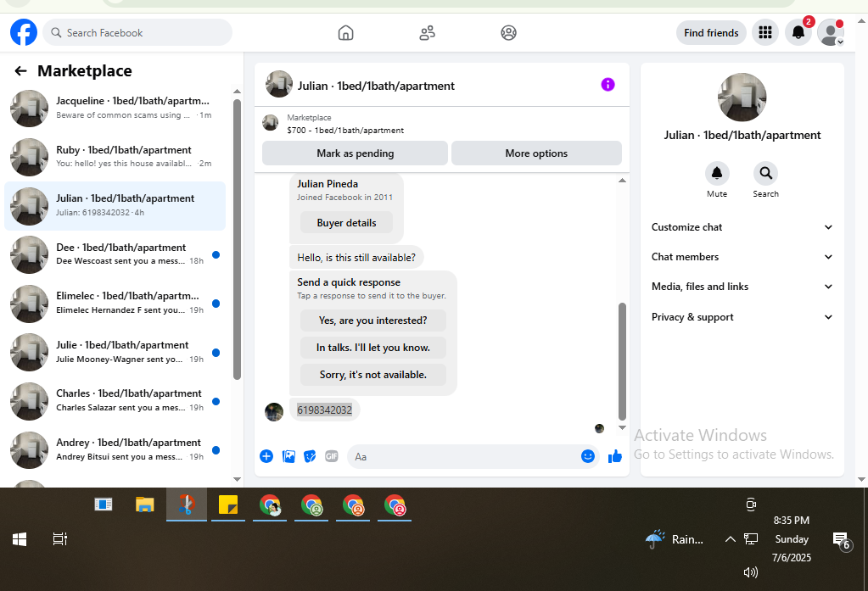
Task: Open Elimelec conversation in list
Action: [115, 303]
